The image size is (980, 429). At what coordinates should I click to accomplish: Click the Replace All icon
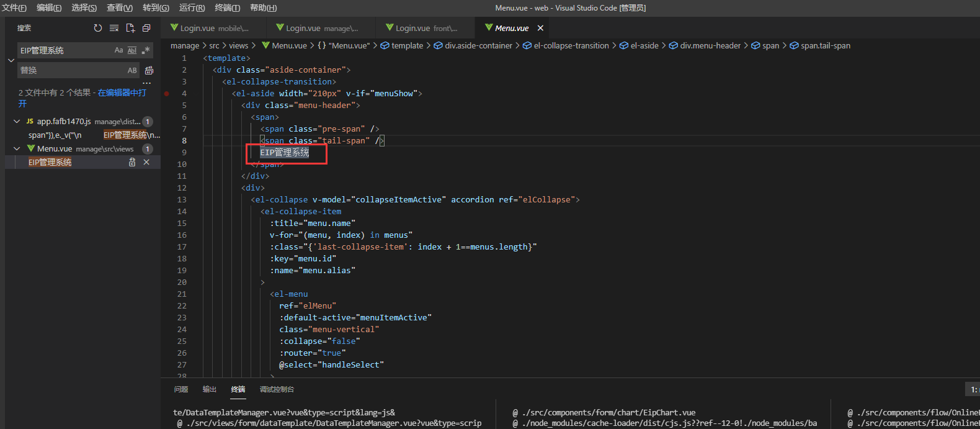pyautogui.click(x=149, y=70)
